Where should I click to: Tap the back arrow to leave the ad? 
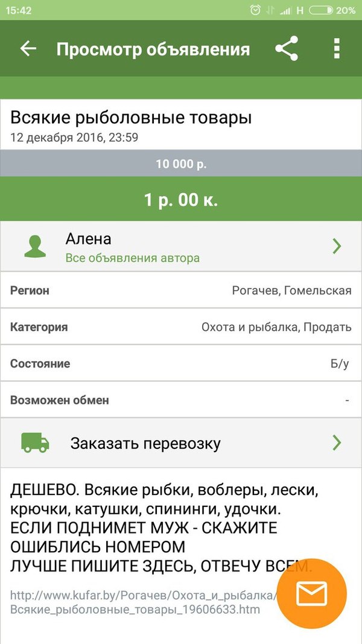28,49
